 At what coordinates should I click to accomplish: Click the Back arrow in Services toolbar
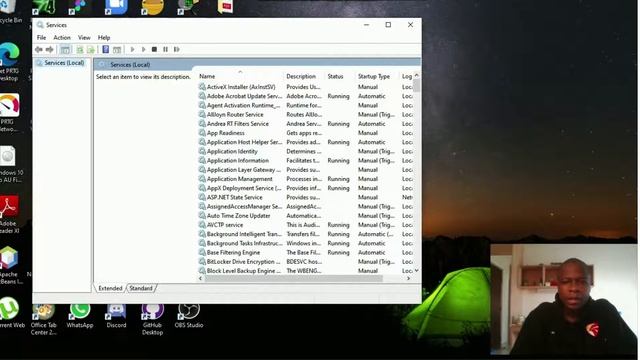(x=39, y=49)
